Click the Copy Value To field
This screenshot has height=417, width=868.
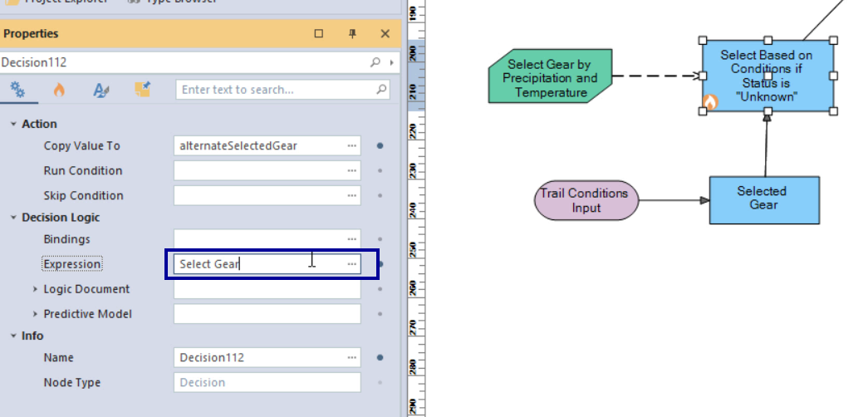click(267, 145)
